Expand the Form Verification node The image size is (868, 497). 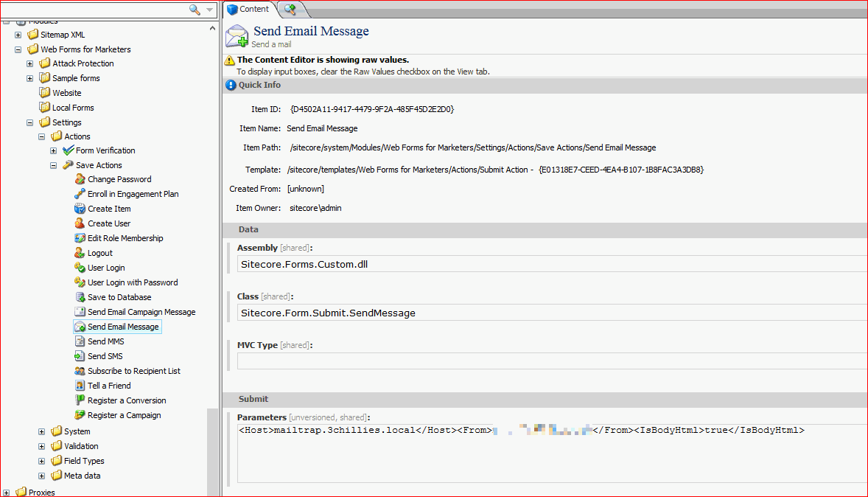[x=53, y=150]
